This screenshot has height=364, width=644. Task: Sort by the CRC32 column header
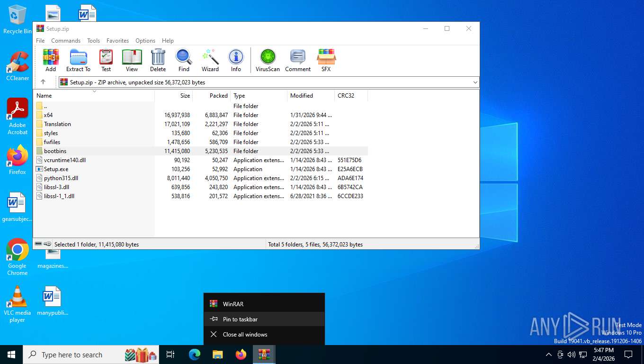tap(351, 96)
